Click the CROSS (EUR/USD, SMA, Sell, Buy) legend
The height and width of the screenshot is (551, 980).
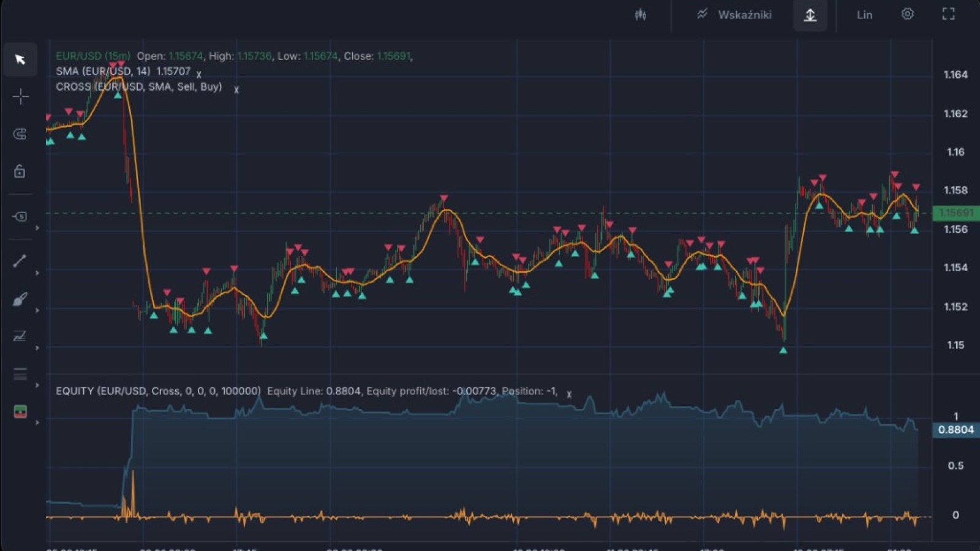click(139, 86)
